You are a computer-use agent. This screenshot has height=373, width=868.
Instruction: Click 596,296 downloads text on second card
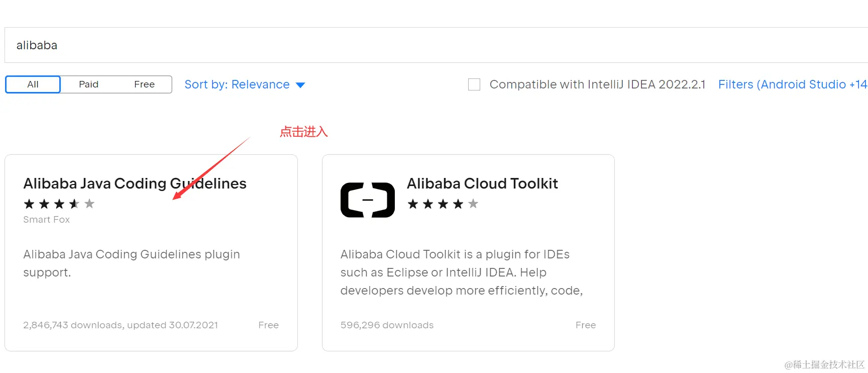387,325
